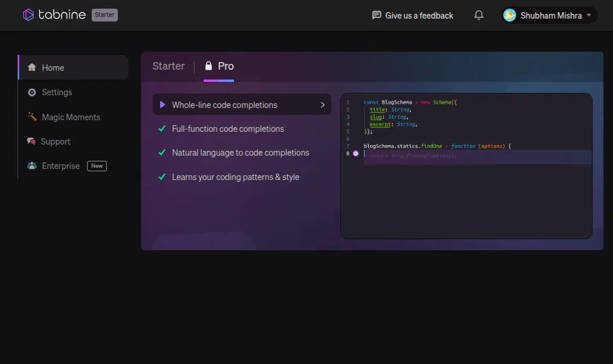Go to Home in the sidebar
The image size is (613, 364).
(73, 68)
